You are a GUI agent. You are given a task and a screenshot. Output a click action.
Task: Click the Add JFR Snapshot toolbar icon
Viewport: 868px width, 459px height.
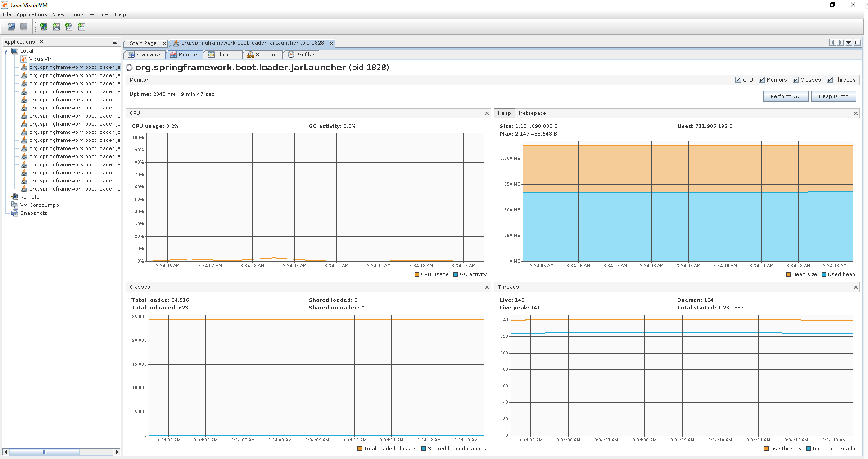(x=81, y=27)
